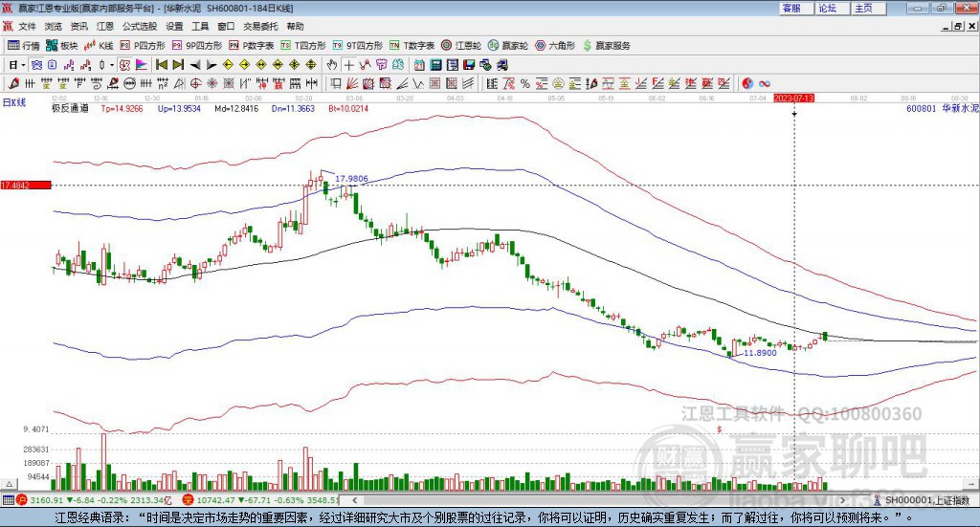The width and height of the screenshot is (980, 527).
Task: Click the Up=13.9534 value
Action: 179,109
